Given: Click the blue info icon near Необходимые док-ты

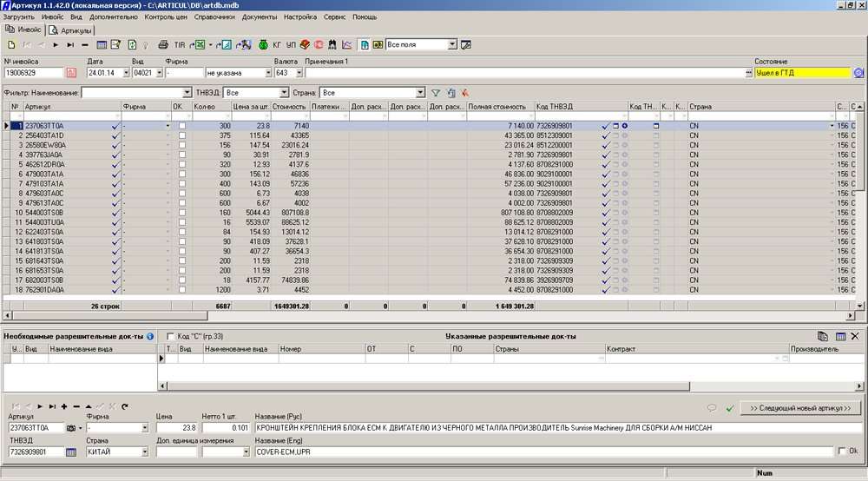Looking at the screenshot, I should pos(150,336).
